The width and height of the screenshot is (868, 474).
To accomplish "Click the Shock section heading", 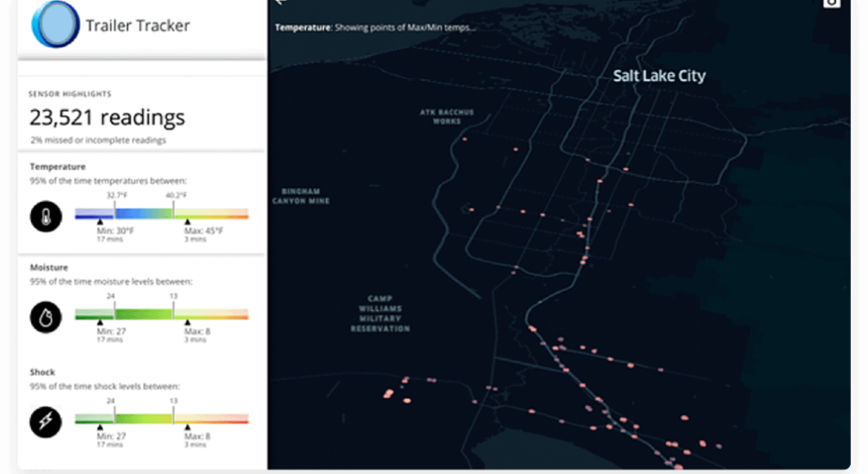I will [42, 372].
